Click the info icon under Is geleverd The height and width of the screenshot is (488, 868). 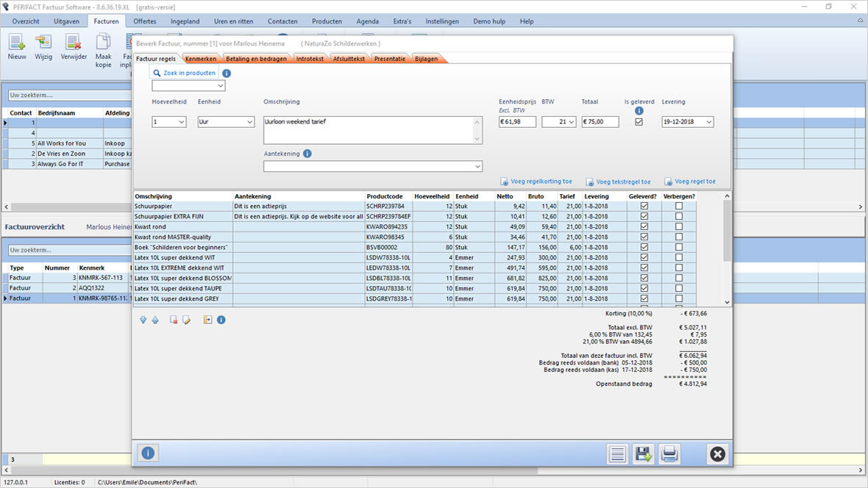[638, 111]
